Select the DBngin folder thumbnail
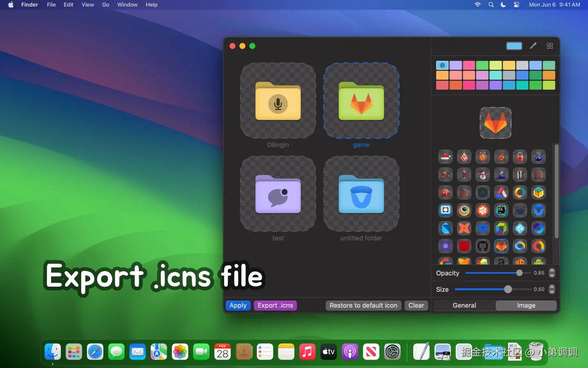 coord(278,101)
